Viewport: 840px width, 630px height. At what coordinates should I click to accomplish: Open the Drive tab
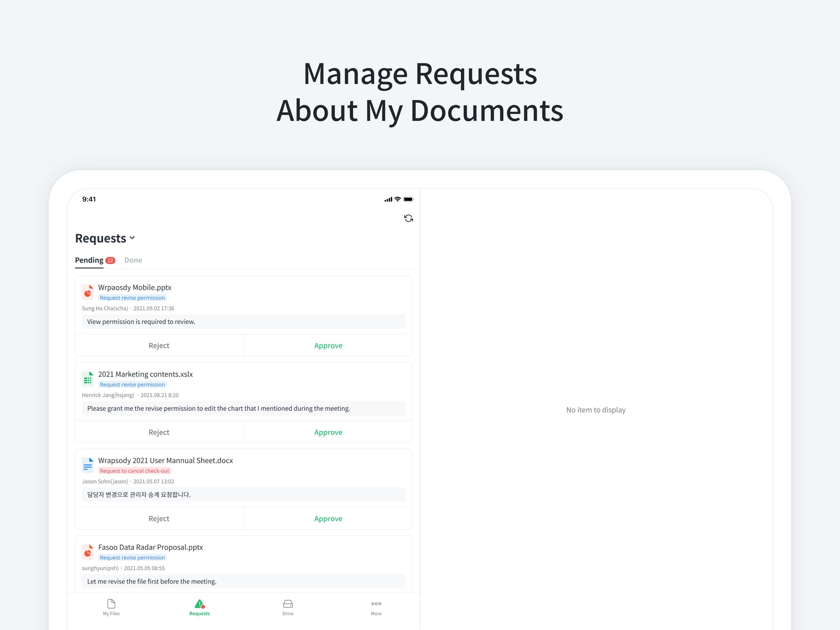click(288, 608)
